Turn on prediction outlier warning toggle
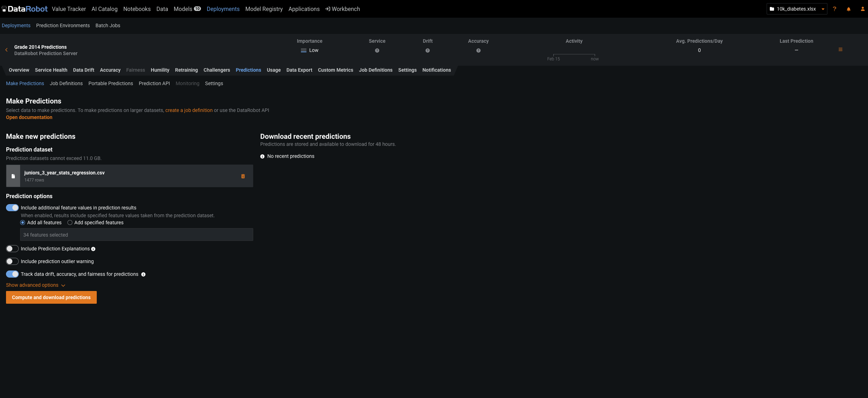Image resolution: width=868 pixels, height=398 pixels. point(12,261)
